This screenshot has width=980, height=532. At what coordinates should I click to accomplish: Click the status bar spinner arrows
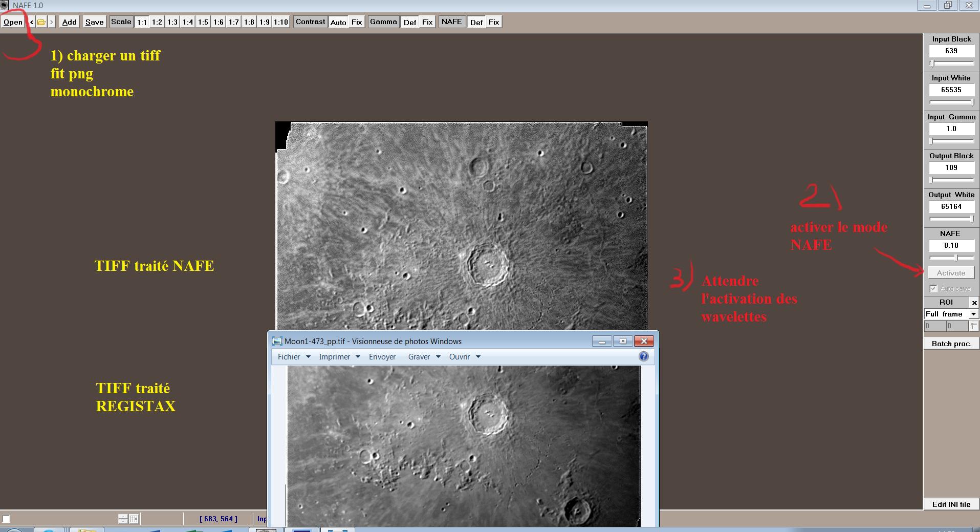(123, 519)
